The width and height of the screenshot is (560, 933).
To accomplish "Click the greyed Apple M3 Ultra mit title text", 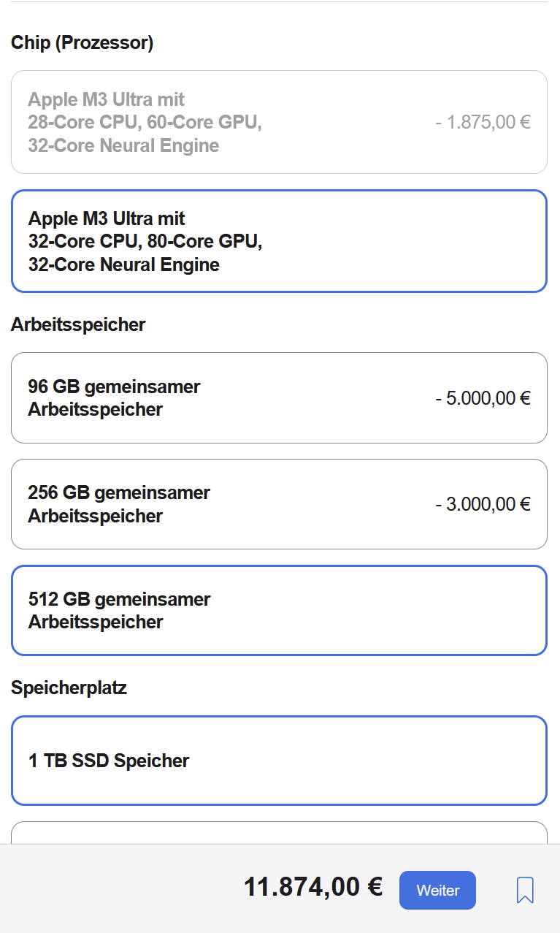I will 107,99.
